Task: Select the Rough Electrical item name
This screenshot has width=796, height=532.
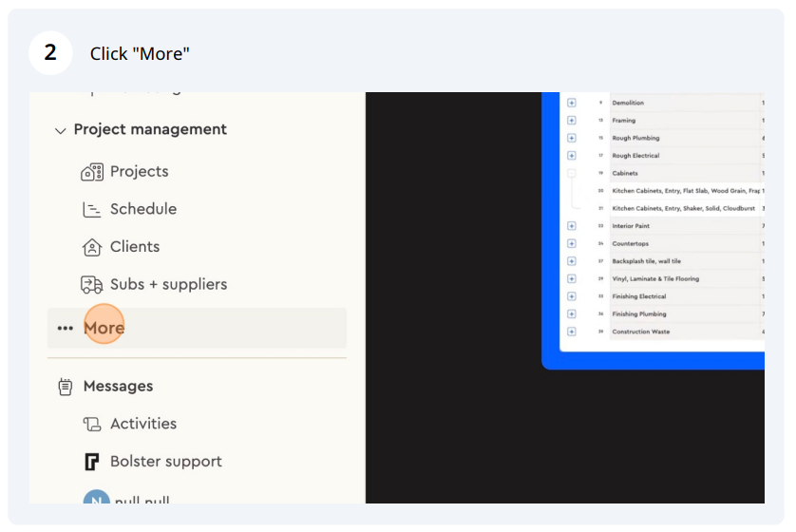Action: [x=635, y=156]
